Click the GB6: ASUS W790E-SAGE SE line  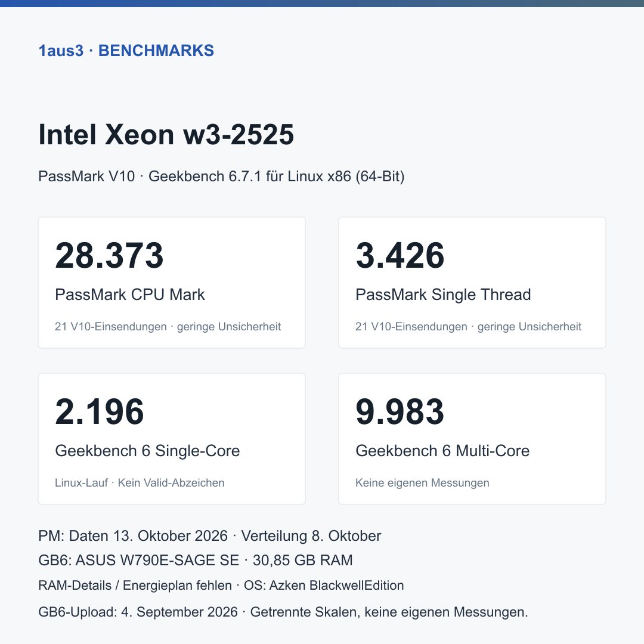pos(196,560)
